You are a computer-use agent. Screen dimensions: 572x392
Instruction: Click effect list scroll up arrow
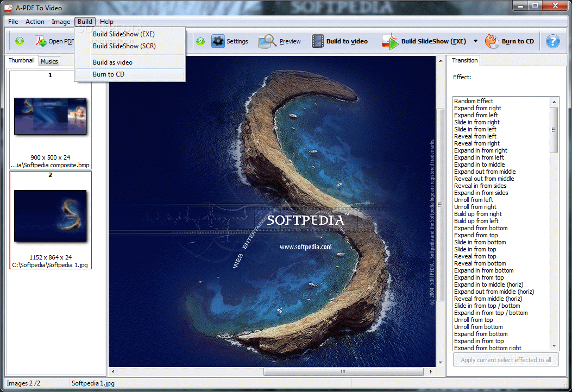click(554, 102)
